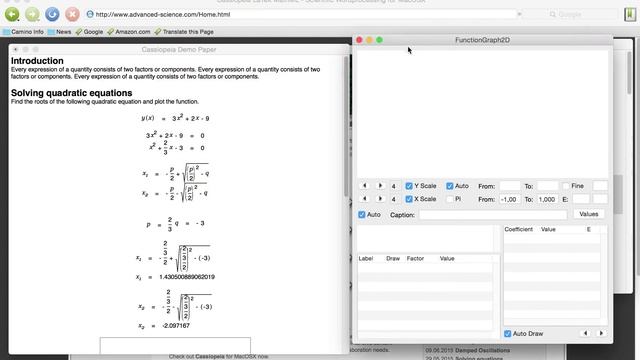Click the Caption text field
The height and width of the screenshot is (360, 640).
pyautogui.click(x=493, y=215)
